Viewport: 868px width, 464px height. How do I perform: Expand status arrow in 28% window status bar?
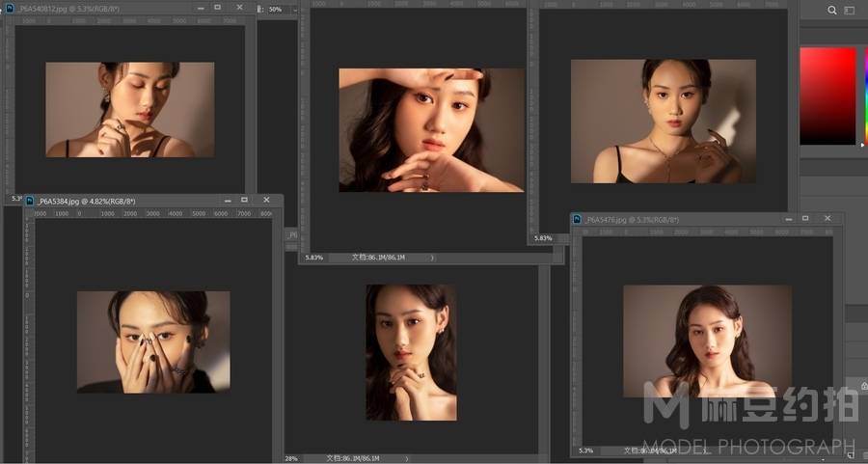407,458
